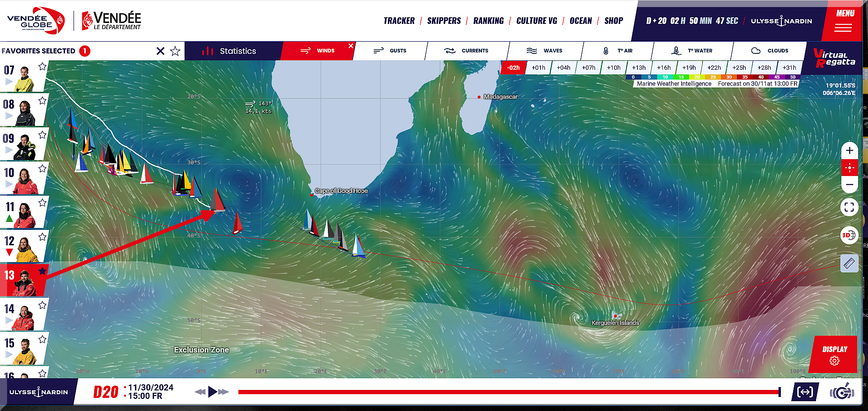Screen dimensions: 868x411
Task: Switch to 3D globe view
Action: [849, 235]
